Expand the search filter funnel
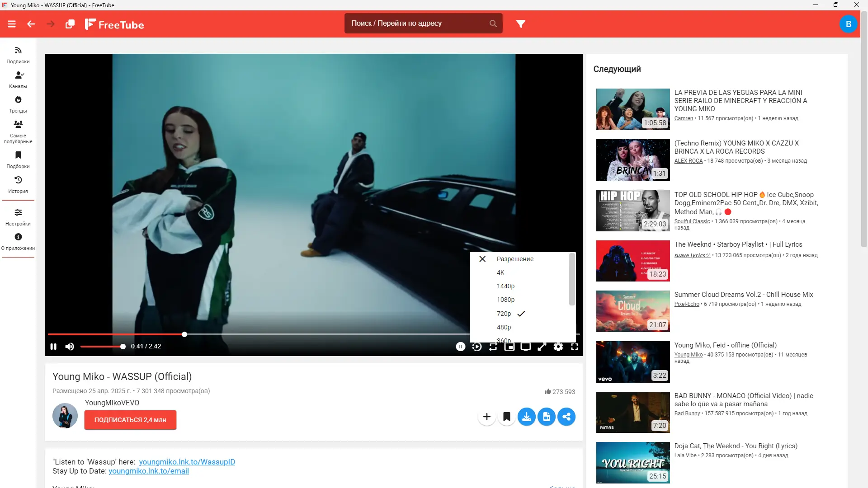Image resolution: width=868 pixels, height=488 pixels. click(520, 24)
